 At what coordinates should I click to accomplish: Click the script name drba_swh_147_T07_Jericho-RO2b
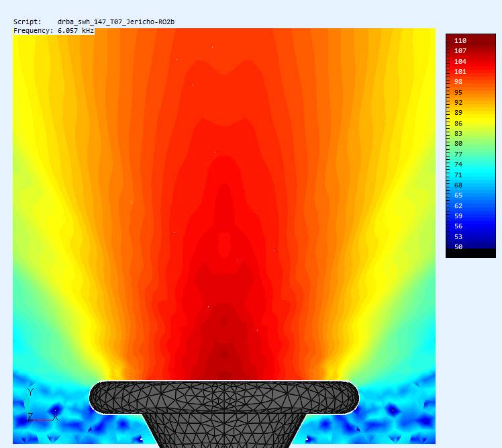coord(116,21)
